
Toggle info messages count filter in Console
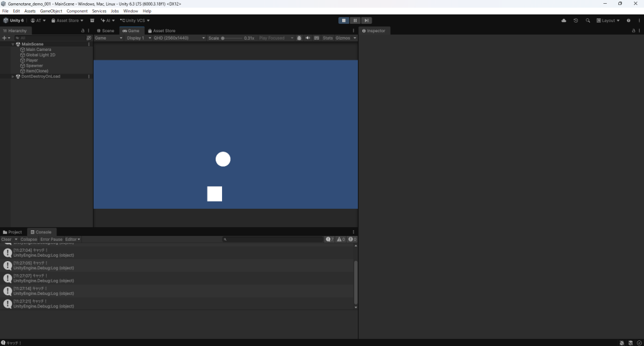(x=330, y=239)
